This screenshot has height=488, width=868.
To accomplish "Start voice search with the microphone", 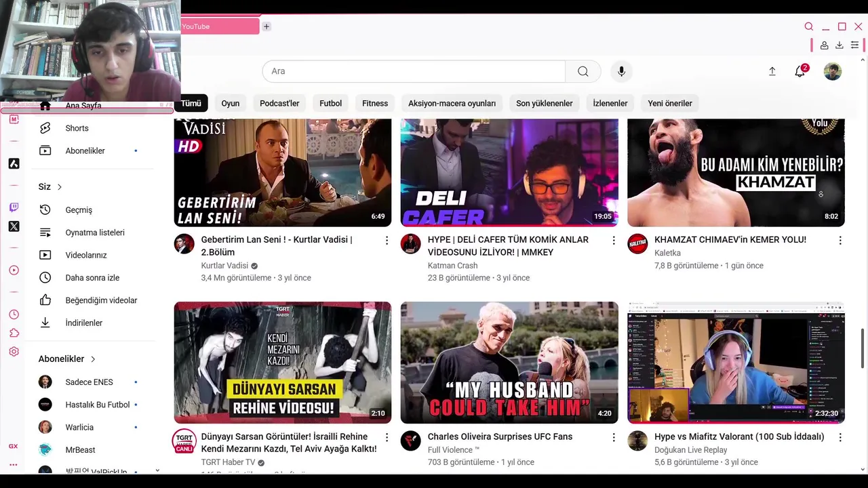I will (x=621, y=71).
